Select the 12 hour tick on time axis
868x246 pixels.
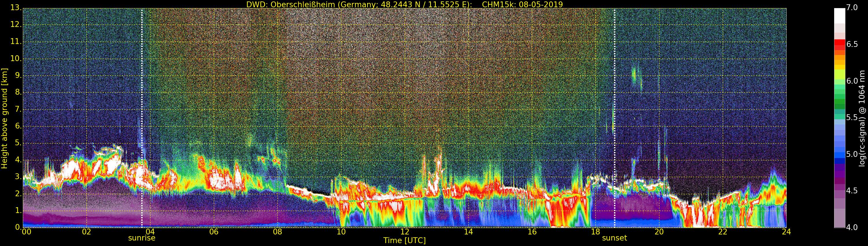coord(405,232)
